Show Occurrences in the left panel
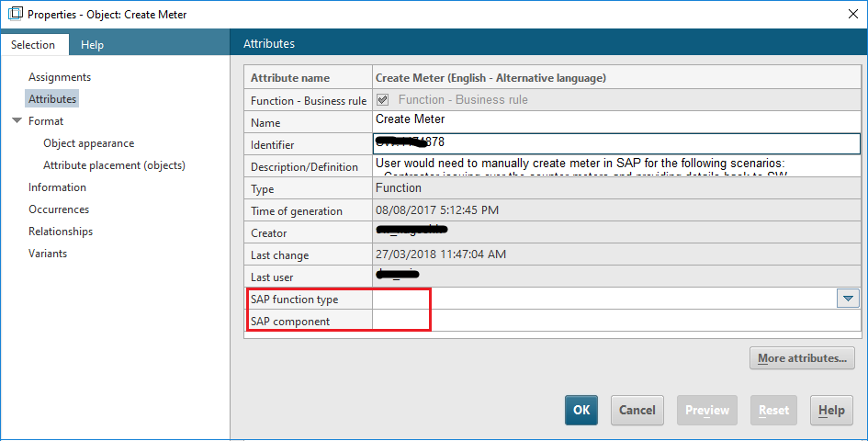868x441 pixels. [59, 209]
